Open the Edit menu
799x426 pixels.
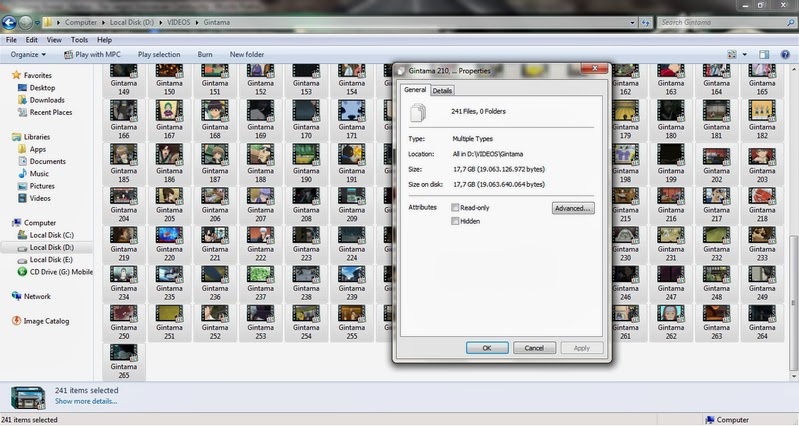tap(32, 40)
